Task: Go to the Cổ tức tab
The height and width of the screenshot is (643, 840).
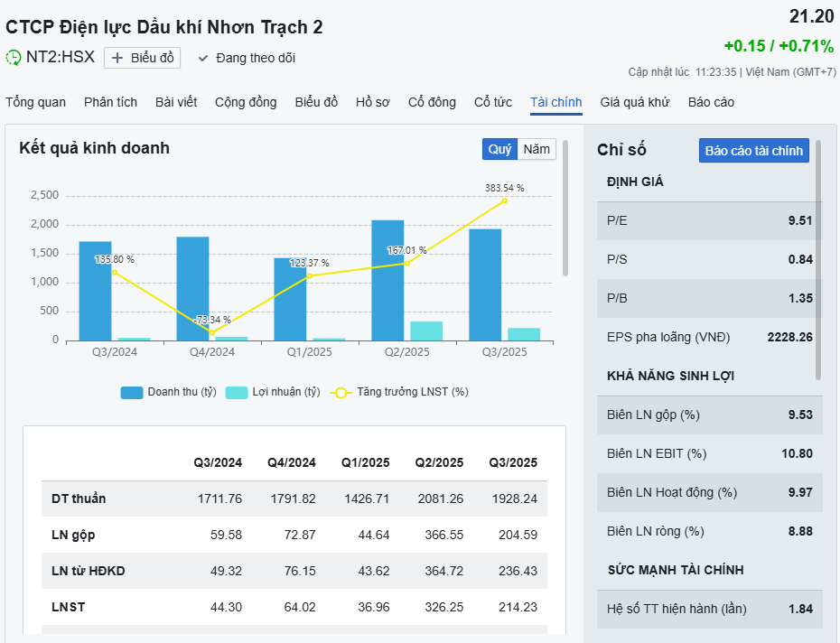Action: point(493,102)
